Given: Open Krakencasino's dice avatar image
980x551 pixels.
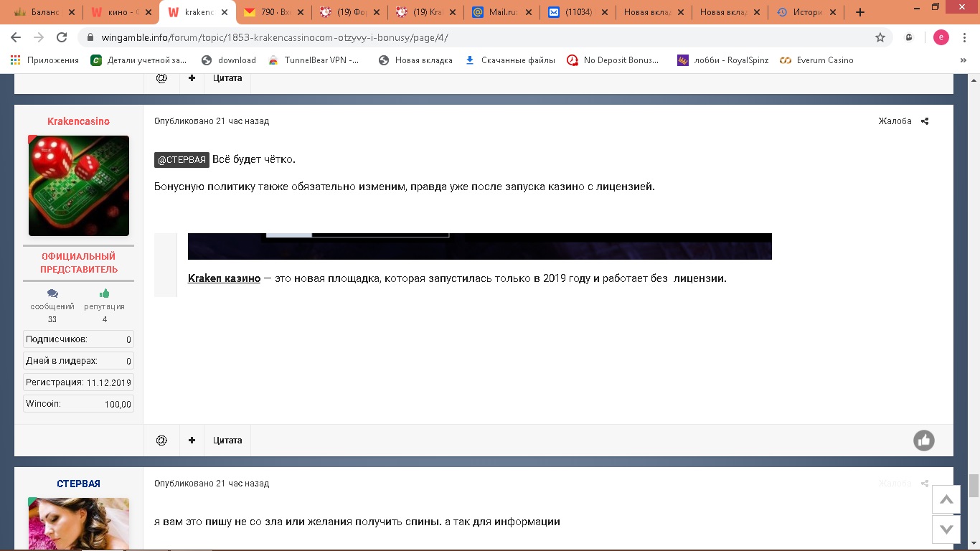Looking at the screenshot, I should [79, 186].
